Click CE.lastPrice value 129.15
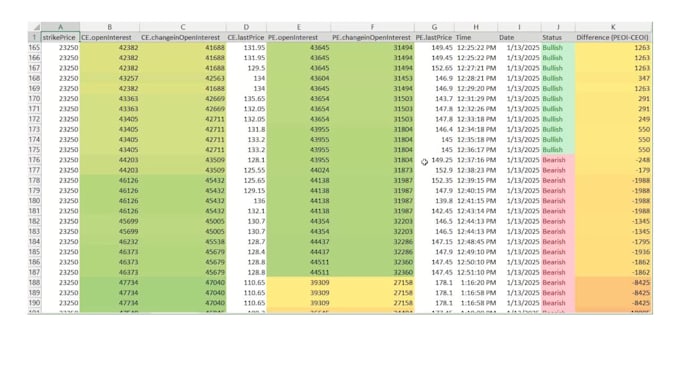Screen dimensions: 680x383 [x=246, y=191]
